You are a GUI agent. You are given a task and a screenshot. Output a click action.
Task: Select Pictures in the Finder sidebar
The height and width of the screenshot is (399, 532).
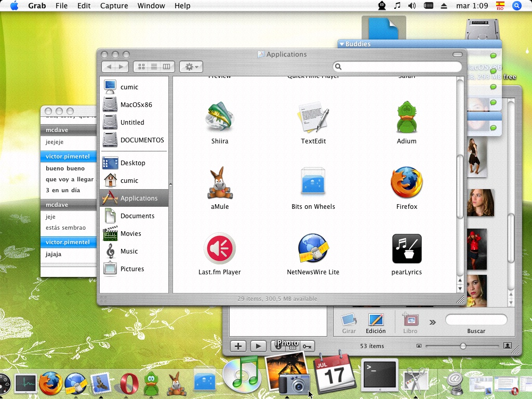(134, 269)
